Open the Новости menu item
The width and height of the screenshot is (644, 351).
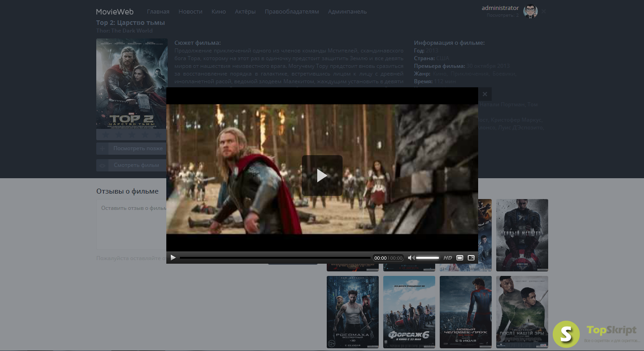point(190,12)
